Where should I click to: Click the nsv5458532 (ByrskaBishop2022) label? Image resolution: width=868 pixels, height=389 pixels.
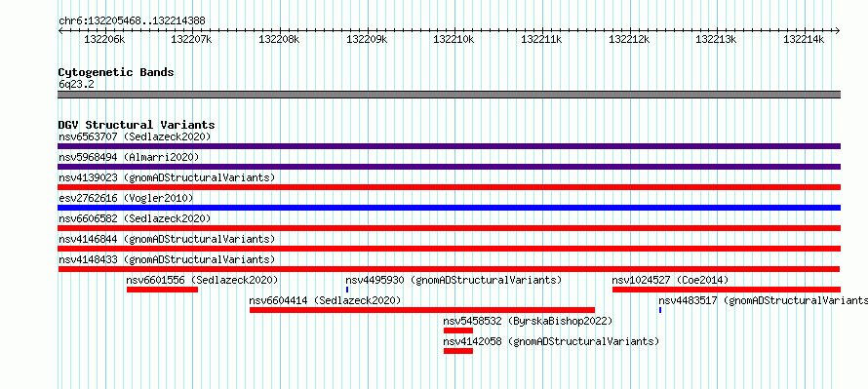[x=528, y=321]
